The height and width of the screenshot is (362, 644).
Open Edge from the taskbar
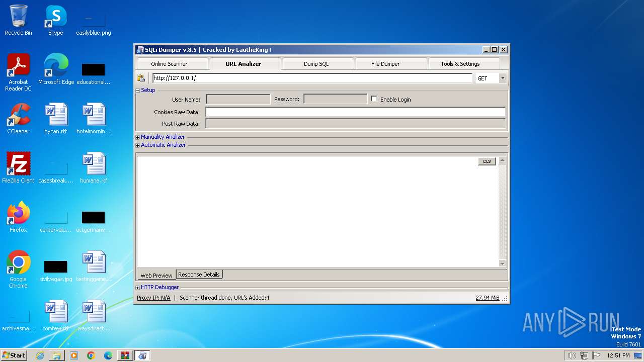point(108,355)
